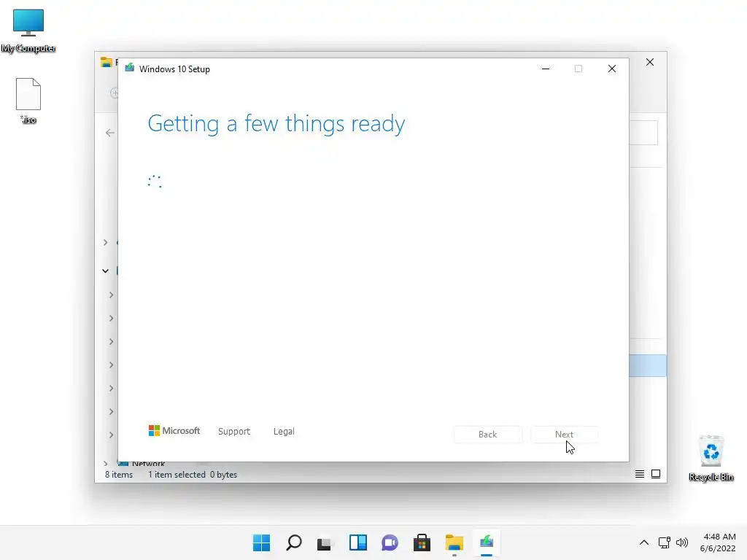Select the highlighted row in Explorer
This screenshot has width=747, height=560.
point(648,366)
